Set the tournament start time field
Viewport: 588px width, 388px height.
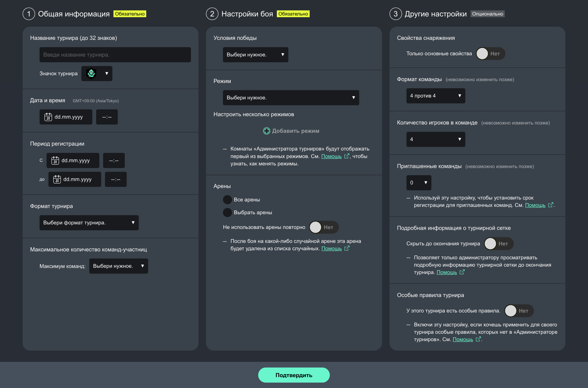(107, 117)
